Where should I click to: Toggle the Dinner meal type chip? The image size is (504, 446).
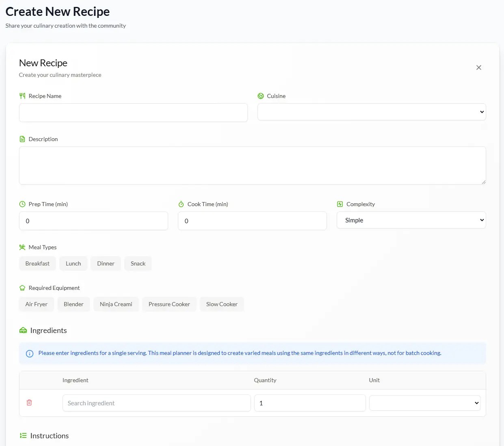click(x=106, y=263)
